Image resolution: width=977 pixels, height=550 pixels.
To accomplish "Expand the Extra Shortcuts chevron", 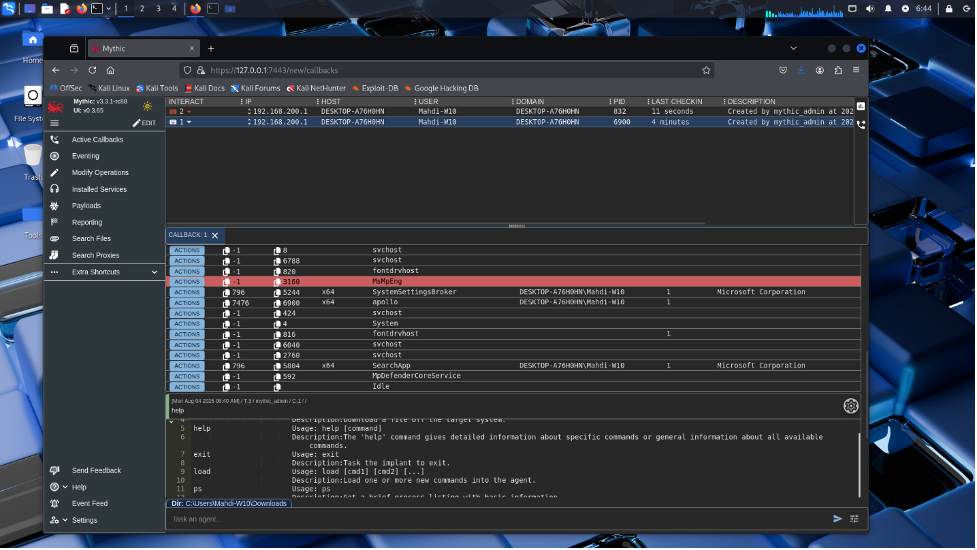I will pos(155,272).
